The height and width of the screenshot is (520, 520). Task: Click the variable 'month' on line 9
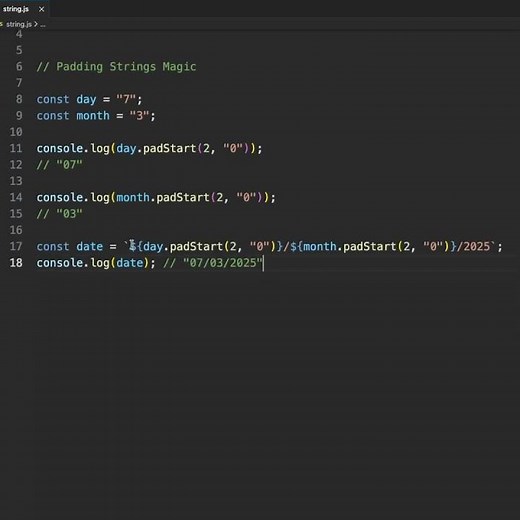tap(93, 116)
